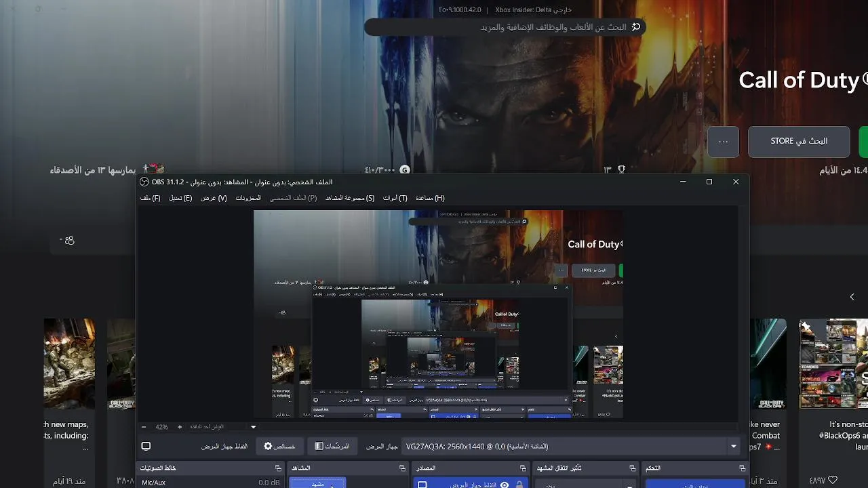The image size is (868, 488).
Task: Open the المرشّحات filters button
Action: [x=332, y=447]
